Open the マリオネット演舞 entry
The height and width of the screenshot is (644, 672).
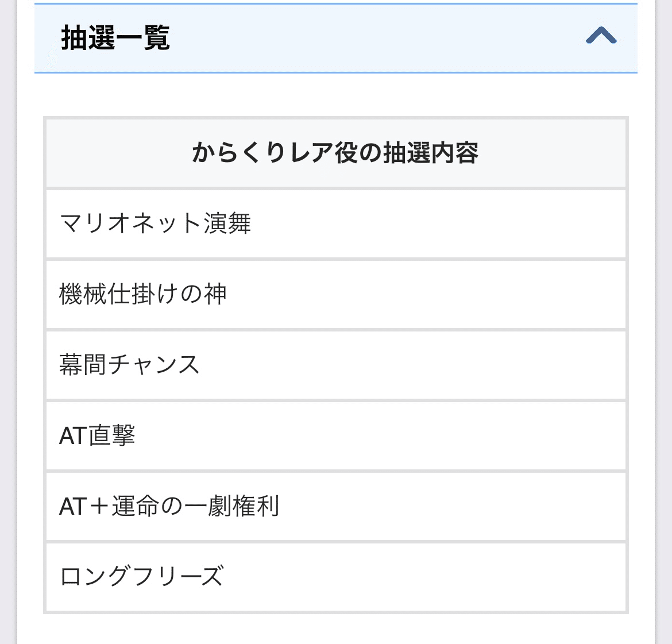pos(336,224)
